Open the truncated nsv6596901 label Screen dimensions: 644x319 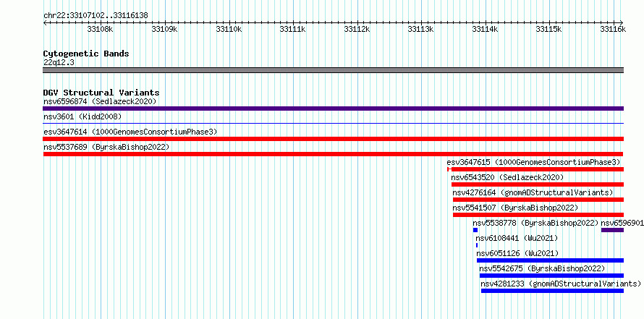[x=622, y=223]
